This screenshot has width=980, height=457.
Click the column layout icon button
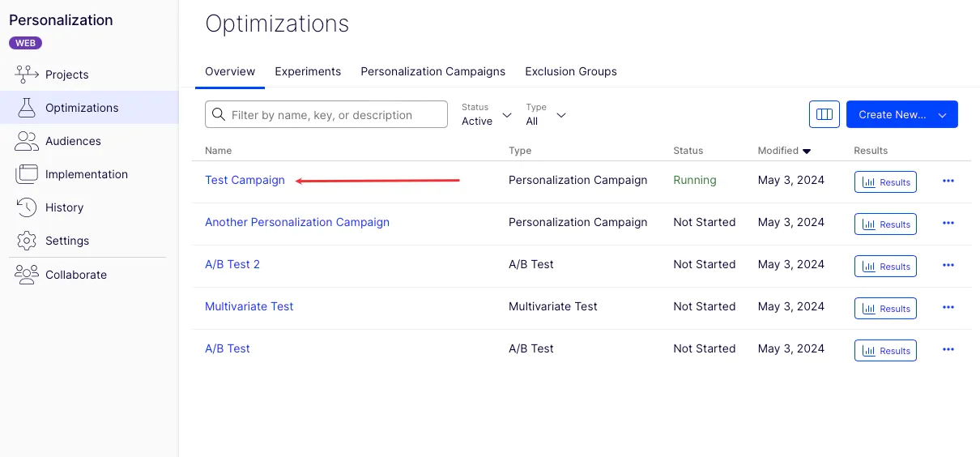click(x=824, y=114)
